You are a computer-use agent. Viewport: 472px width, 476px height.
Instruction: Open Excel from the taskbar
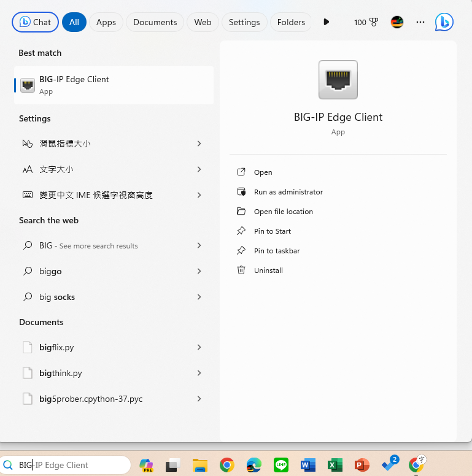click(335, 465)
